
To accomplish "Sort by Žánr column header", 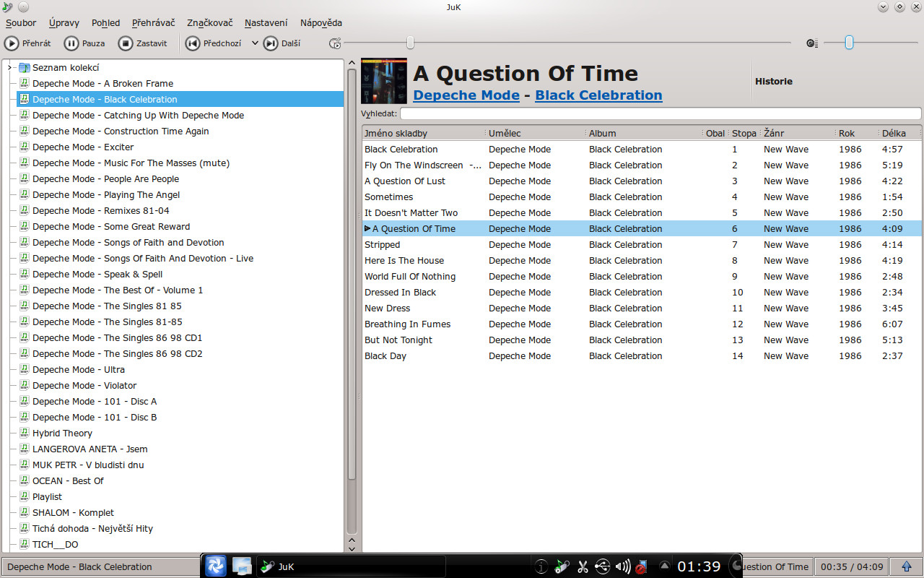I will tap(798, 133).
